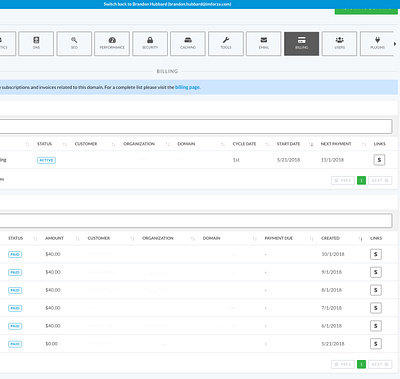Open the Plugins tab
Screen dimensions: 400x379
tap(377, 44)
